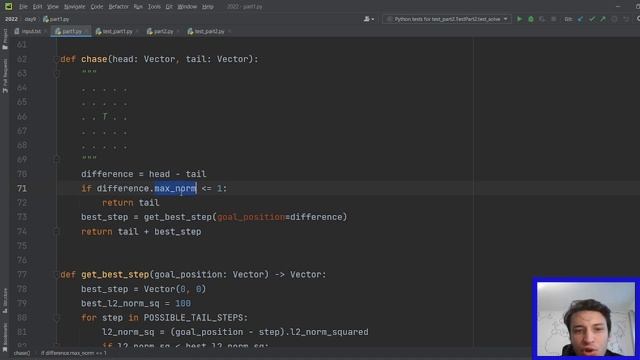Screen dimensions: 640x360
Task: Open the Run menu
Action: [138, 7]
